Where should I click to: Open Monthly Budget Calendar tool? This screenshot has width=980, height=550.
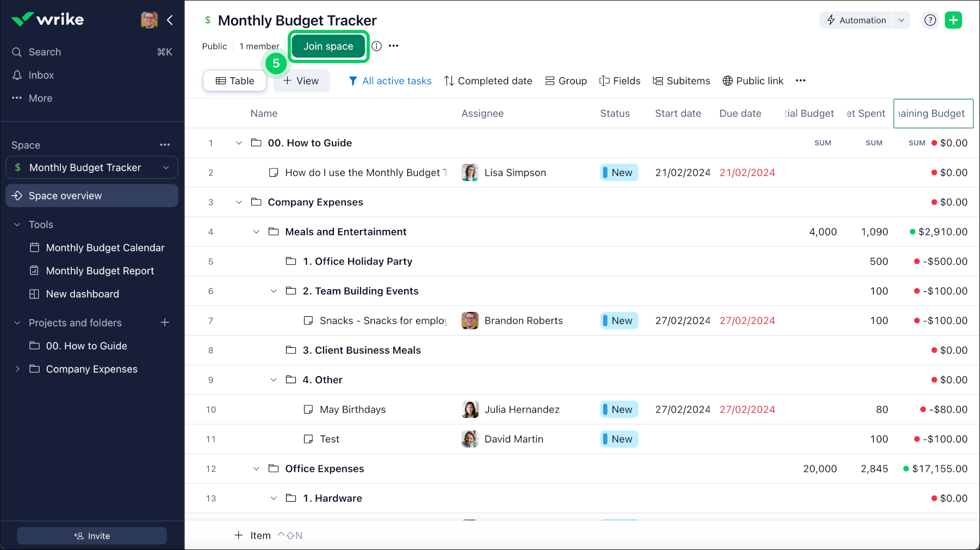(x=97, y=248)
